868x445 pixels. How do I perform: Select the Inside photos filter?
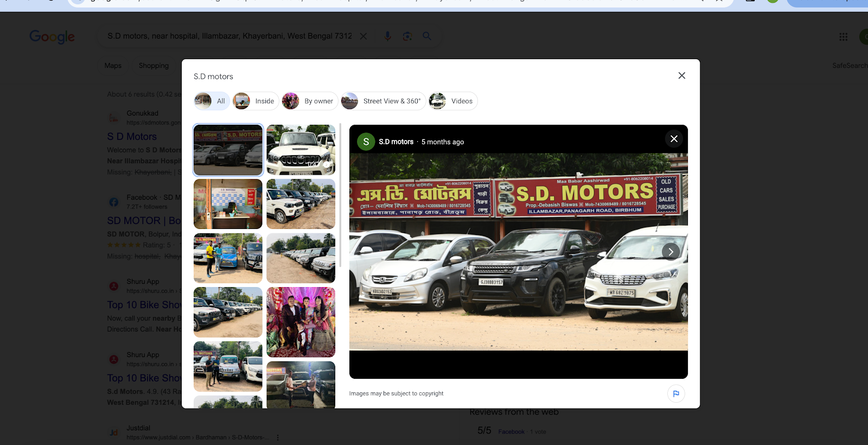click(256, 101)
